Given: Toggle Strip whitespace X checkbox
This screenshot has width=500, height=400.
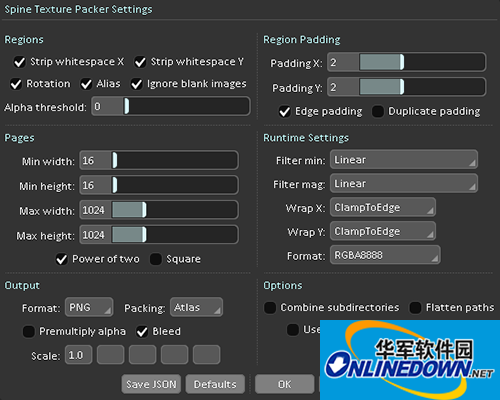Looking at the screenshot, I should [x=19, y=62].
